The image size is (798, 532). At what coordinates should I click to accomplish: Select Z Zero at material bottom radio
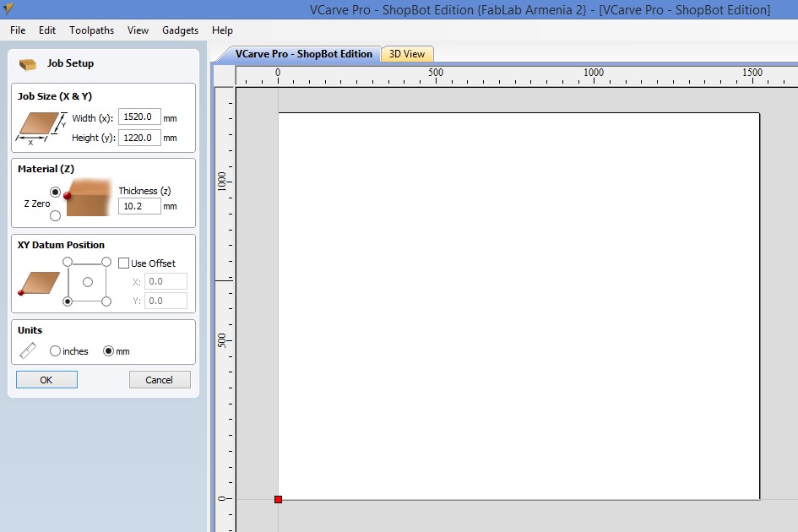55,216
